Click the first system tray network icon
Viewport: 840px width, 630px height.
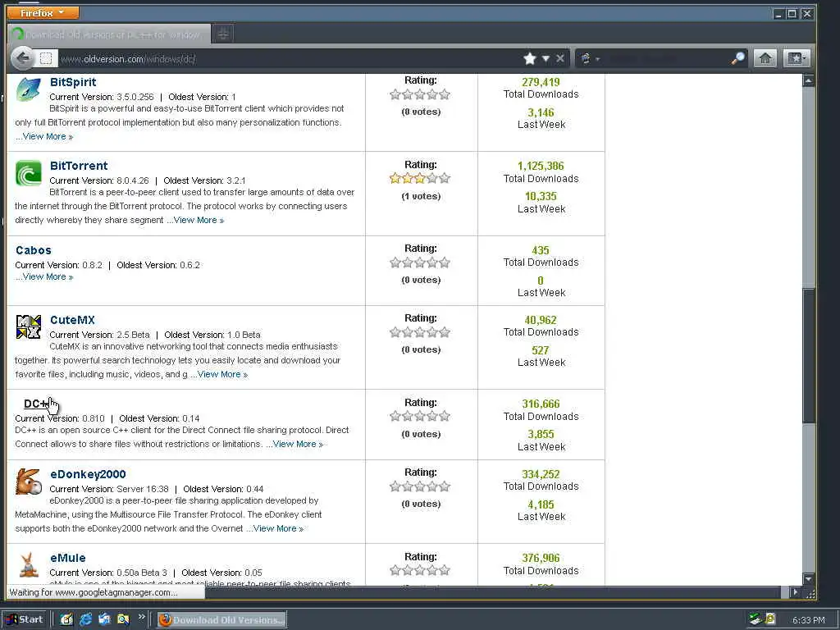[756, 619]
